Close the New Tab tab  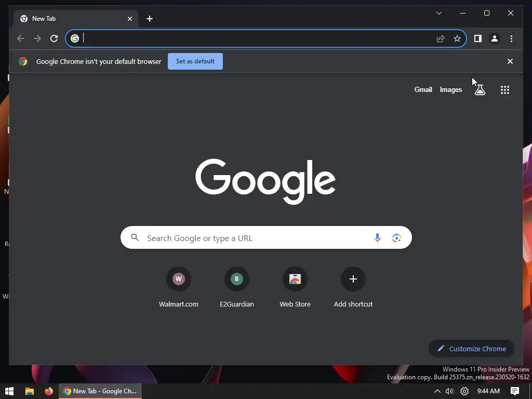[129, 19]
